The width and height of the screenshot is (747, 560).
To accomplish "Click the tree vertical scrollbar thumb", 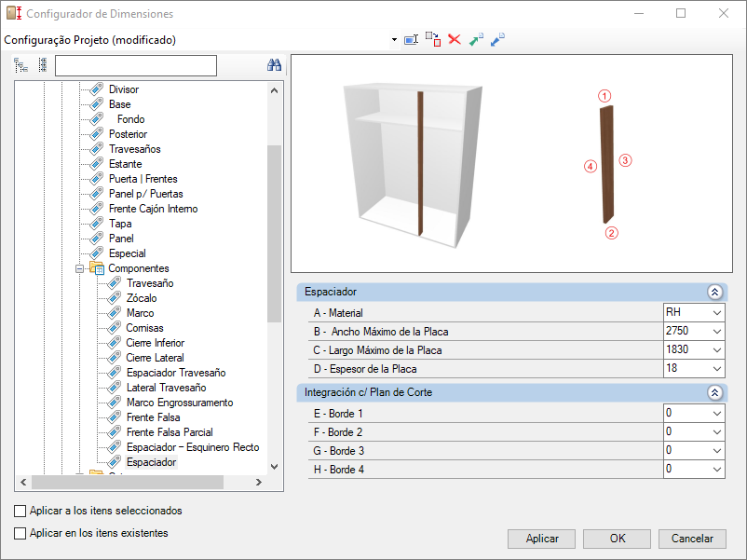I will 275,234.
